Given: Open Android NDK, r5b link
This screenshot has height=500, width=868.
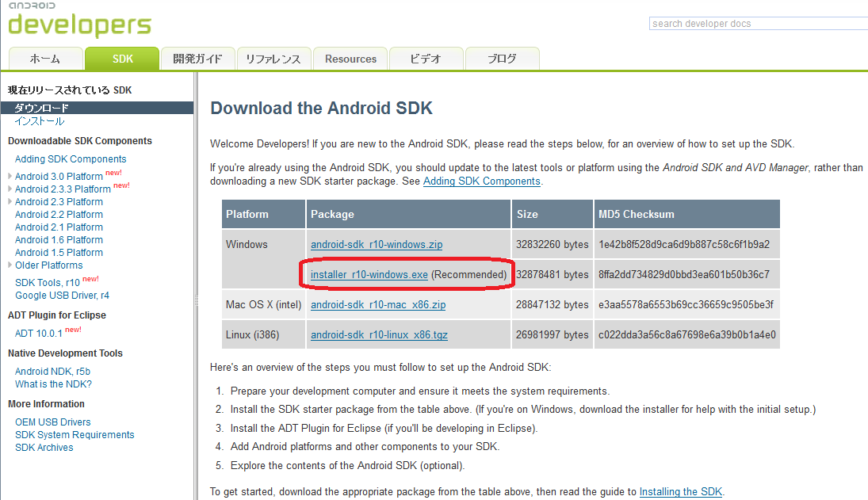Looking at the screenshot, I should click(x=52, y=372).
